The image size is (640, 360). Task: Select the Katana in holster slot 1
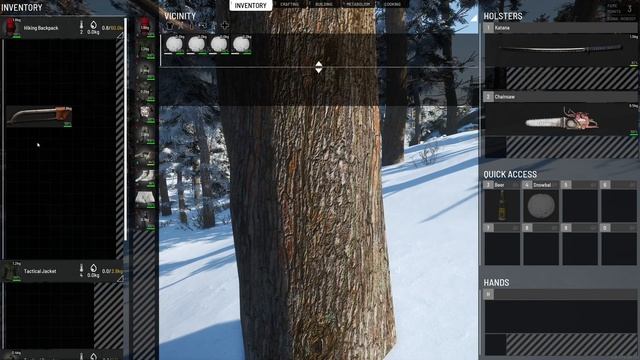tap(561, 50)
